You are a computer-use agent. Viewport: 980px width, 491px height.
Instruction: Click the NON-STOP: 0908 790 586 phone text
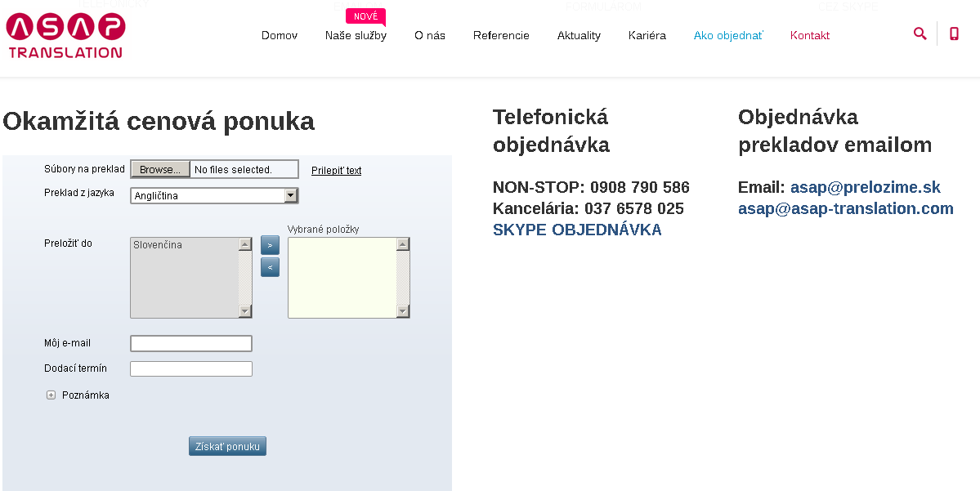click(591, 187)
